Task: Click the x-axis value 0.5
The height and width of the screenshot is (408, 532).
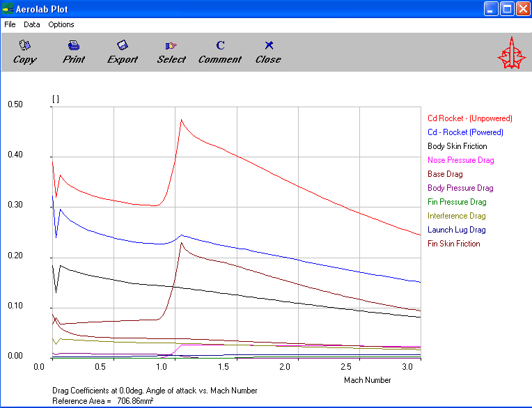Action: 100,367
